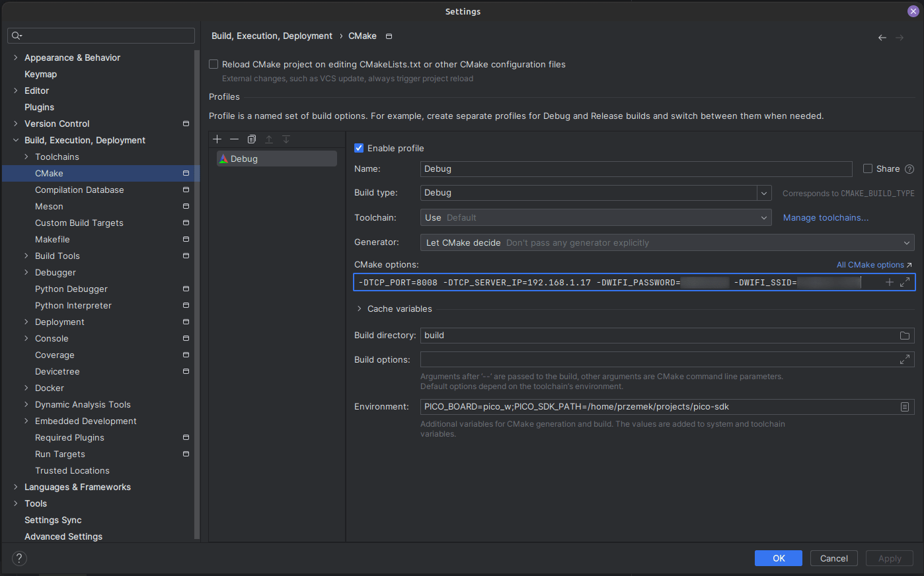Open the Build type dropdown
Image resolution: width=924 pixels, height=576 pixels.
pos(764,193)
